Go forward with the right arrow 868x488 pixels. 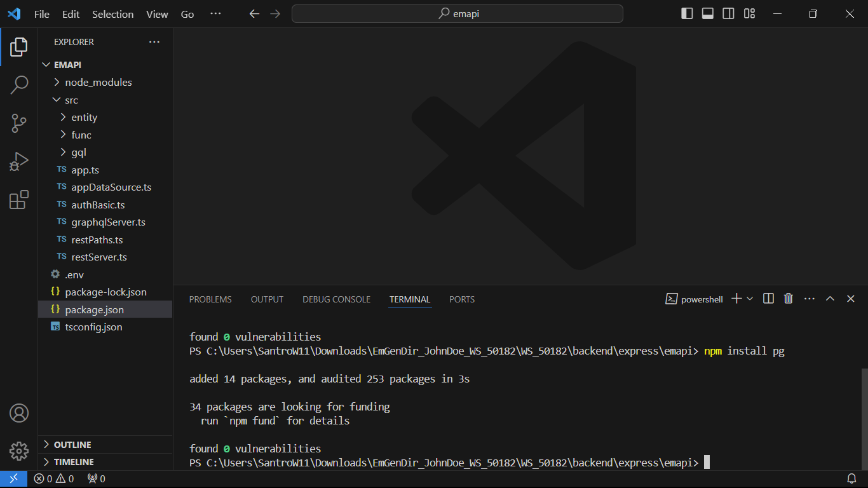tap(275, 14)
